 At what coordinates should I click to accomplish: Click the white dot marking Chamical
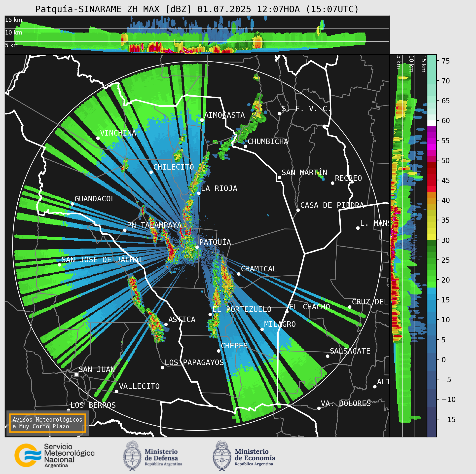pos(239,274)
